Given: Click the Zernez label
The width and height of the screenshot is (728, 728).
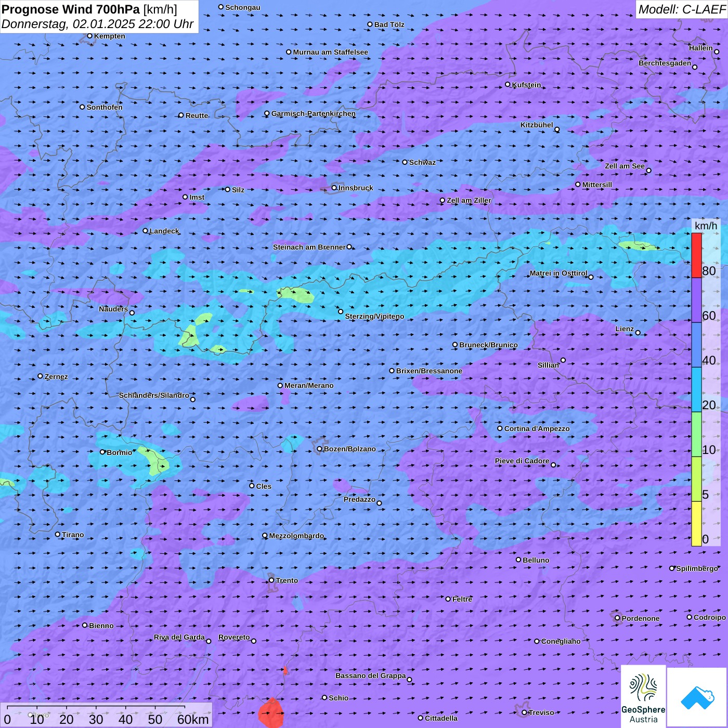Looking at the screenshot, I should [56, 376].
